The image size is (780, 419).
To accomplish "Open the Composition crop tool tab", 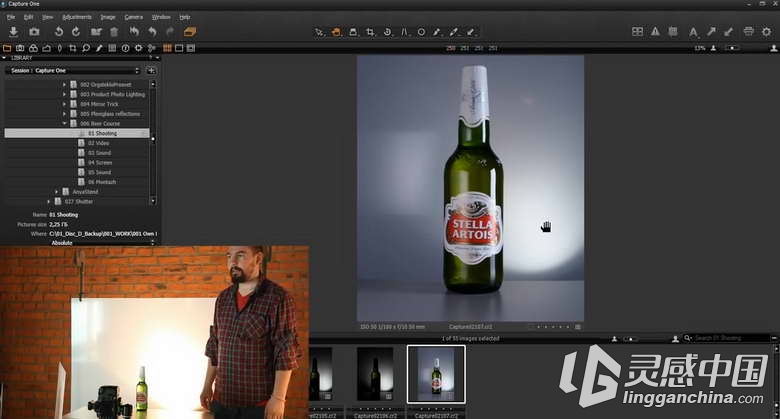I will click(73, 48).
